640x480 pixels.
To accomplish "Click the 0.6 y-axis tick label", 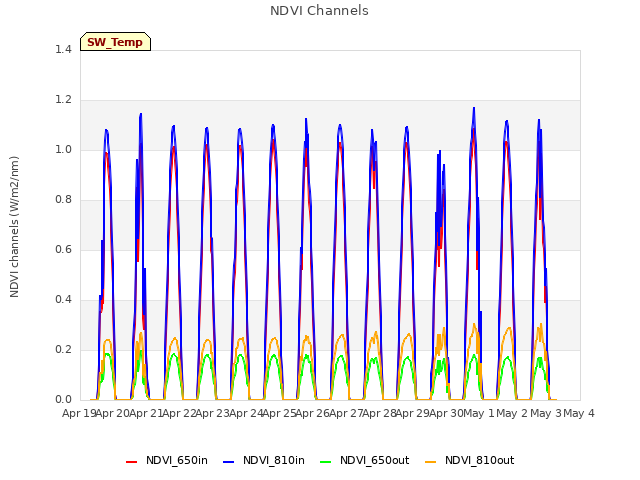I will (x=63, y=250).
